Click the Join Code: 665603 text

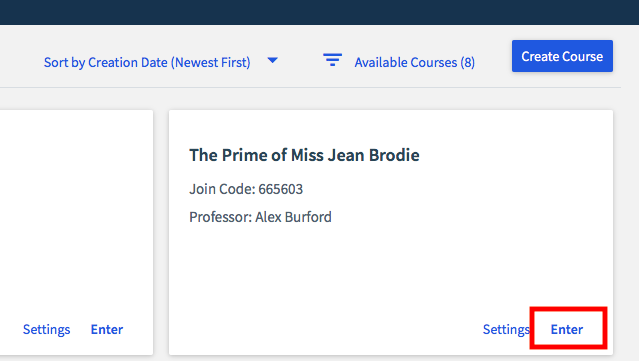pyautogui.click(x=246, y=189)
